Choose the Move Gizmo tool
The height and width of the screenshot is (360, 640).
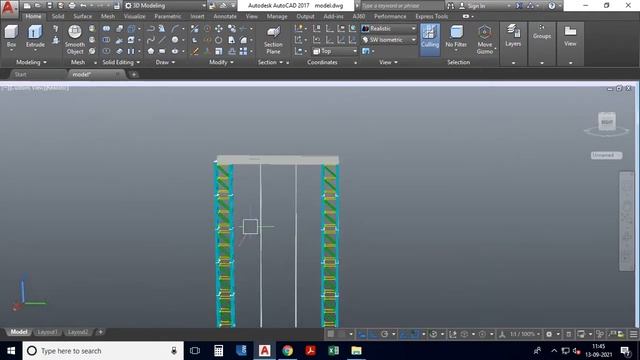pos(484,40)
